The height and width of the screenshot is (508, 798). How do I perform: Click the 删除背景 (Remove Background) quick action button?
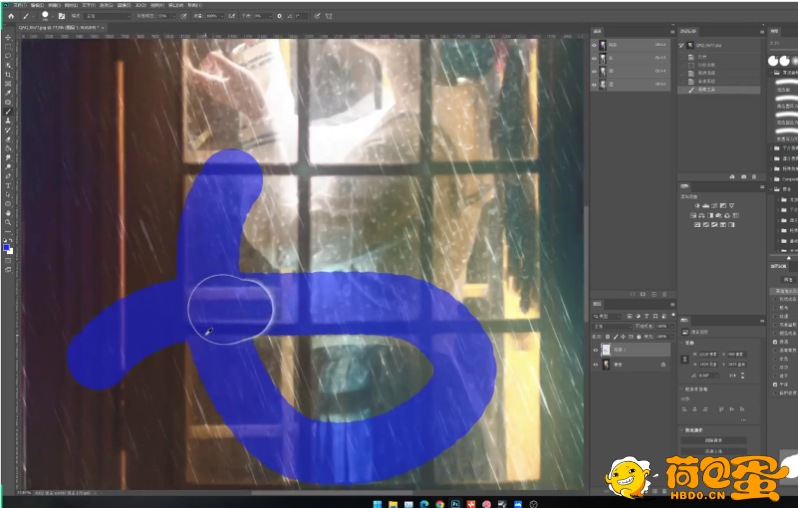(x=714, y=440)
